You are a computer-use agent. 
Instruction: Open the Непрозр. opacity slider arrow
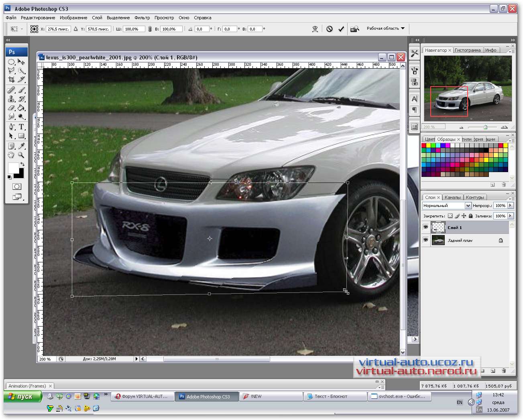click(x=510, y=205)
